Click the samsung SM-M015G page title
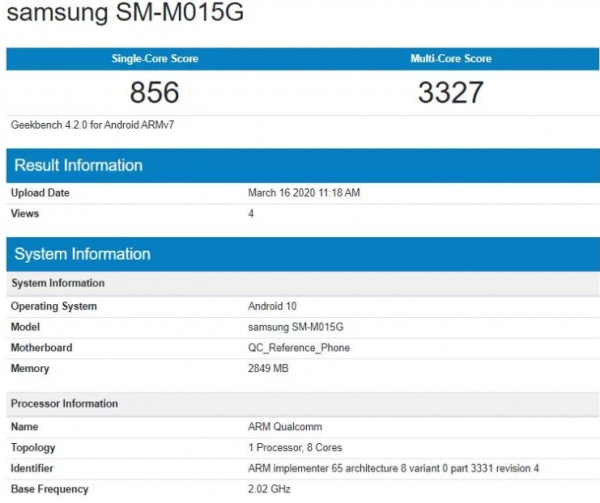 pyautogui.click(x=126, y=12)
